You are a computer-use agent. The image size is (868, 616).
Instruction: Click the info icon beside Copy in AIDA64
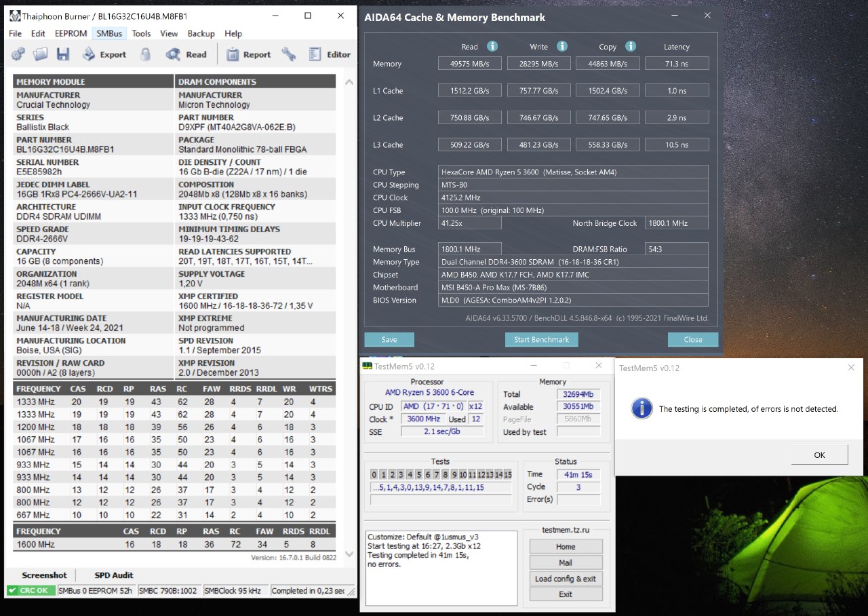click(x=631, y=46)
